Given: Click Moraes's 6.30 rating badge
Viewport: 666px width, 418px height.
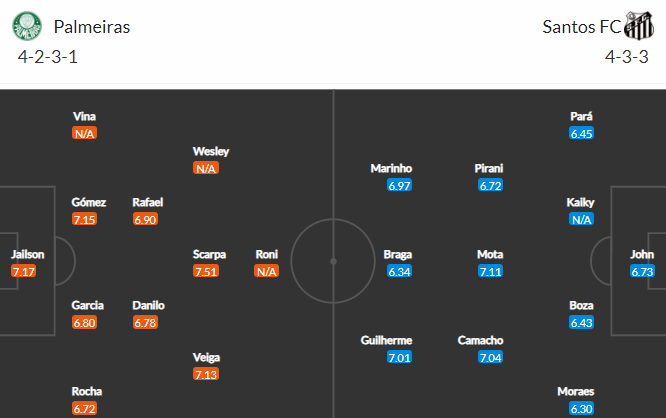Looking at the screenshot, I should coord(581,409).
